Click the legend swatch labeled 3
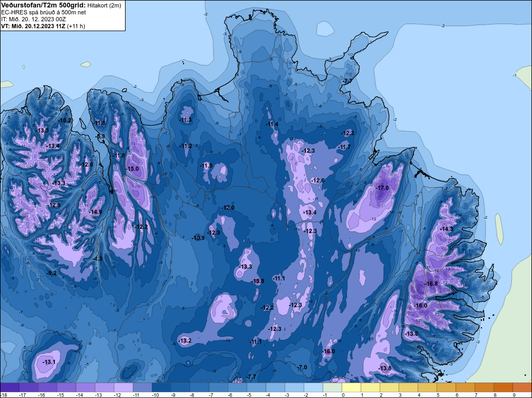This screenshot has height=398, width=532. pos(409,387)
